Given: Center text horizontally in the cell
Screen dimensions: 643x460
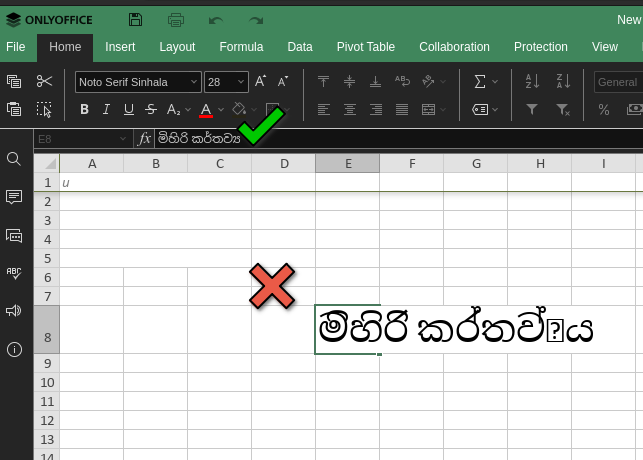Looking at the screenshot, I should 350,109.
